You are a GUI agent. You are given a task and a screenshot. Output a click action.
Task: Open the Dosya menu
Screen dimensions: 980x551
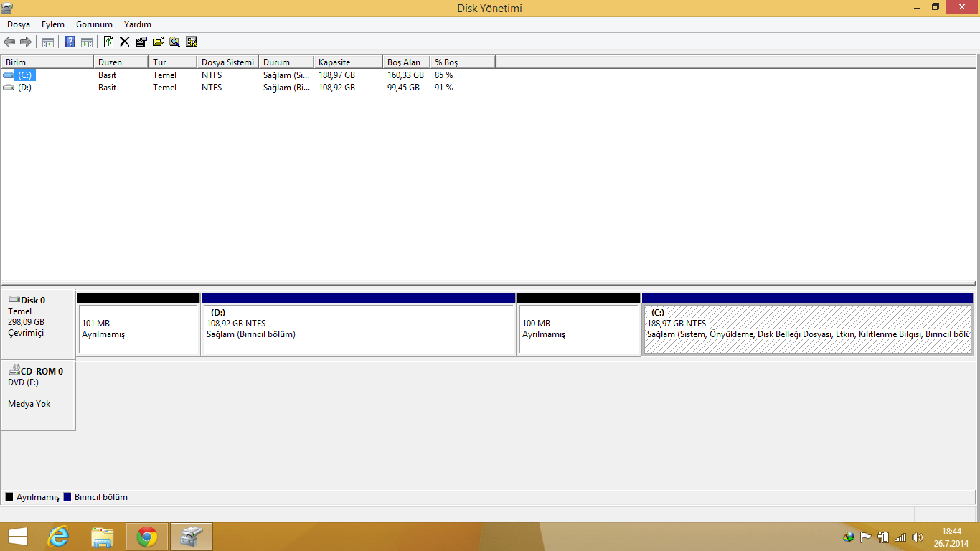point(19,24)
